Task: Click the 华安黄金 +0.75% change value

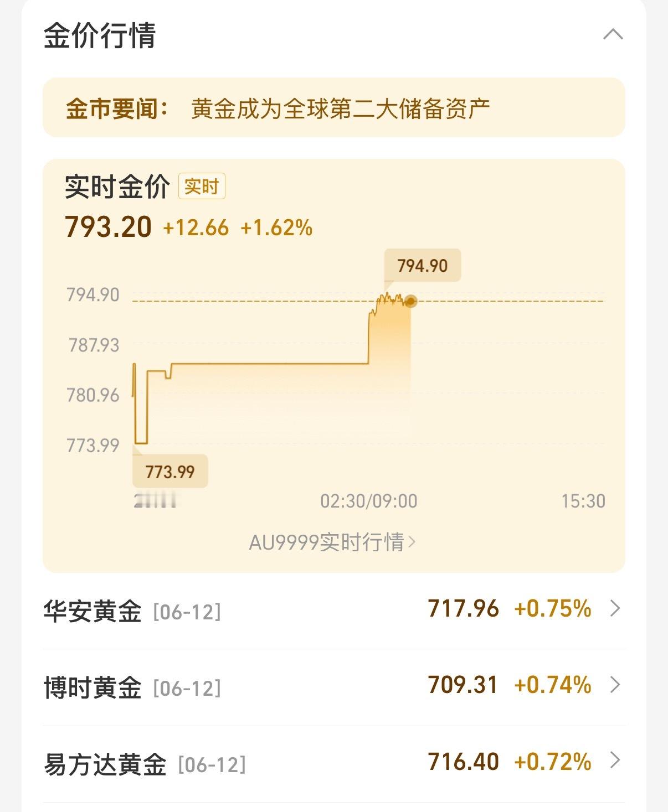Action: [x=553, y=609]
